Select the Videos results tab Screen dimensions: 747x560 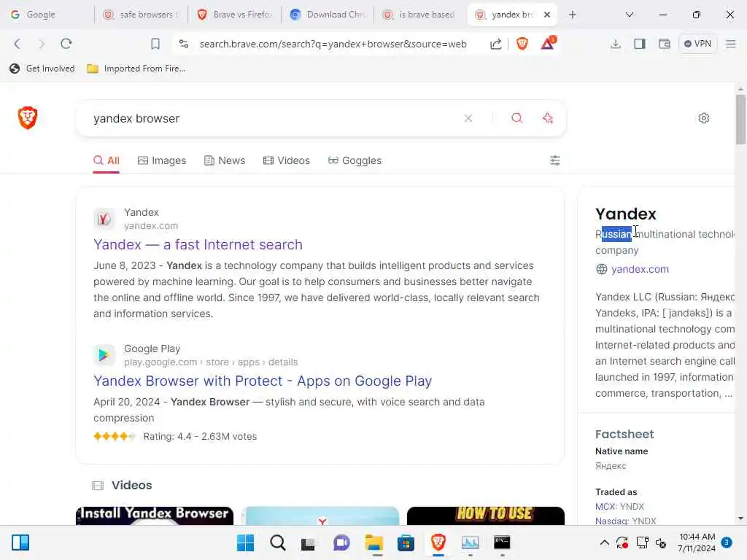(286, 160)
